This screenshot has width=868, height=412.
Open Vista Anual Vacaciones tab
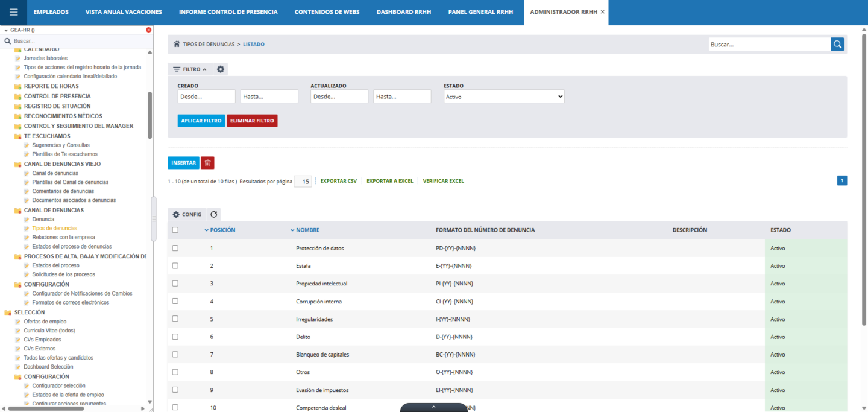(124, 12)
